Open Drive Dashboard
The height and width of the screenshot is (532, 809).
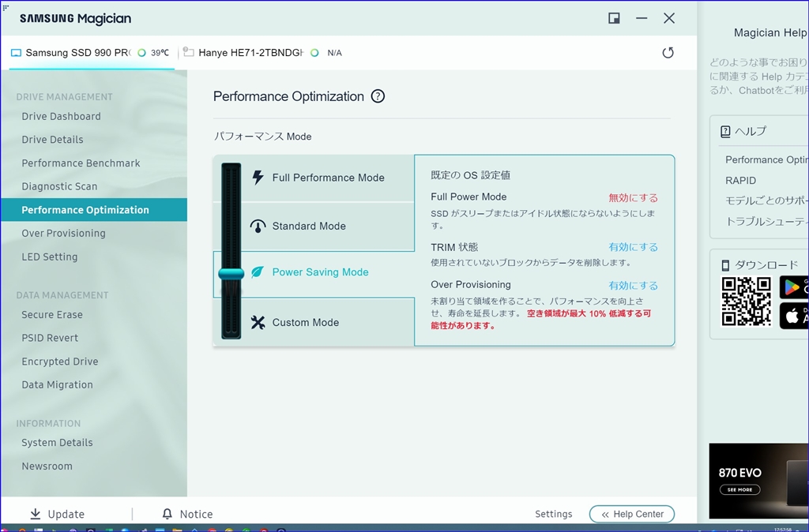(62, 117)
